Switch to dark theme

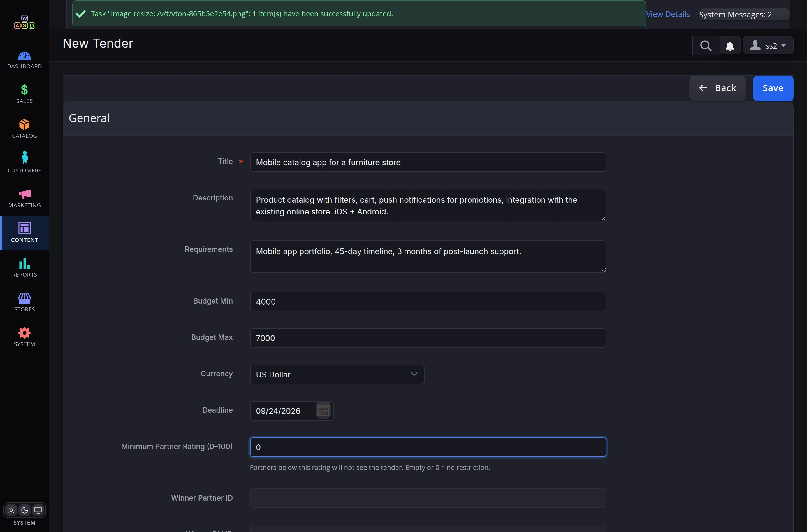point(24,510)
